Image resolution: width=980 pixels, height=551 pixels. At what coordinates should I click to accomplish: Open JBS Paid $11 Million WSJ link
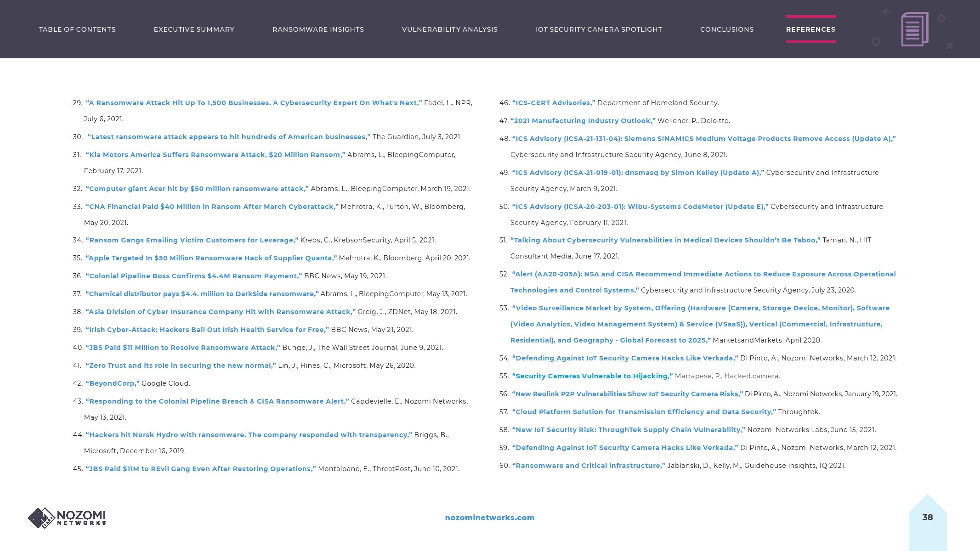(x=182, y=348)
